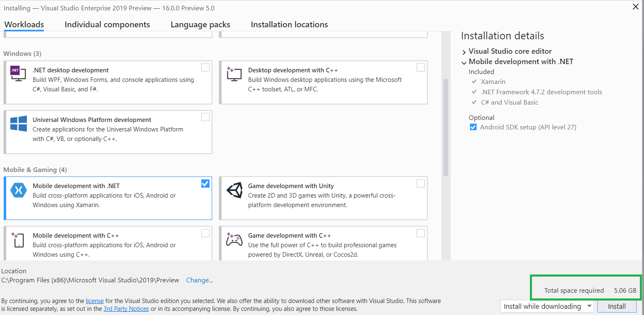Check the Game development with Unity checkbox
Image resolution: width=644 pixels, height=315 pixels.
(421, 183)
